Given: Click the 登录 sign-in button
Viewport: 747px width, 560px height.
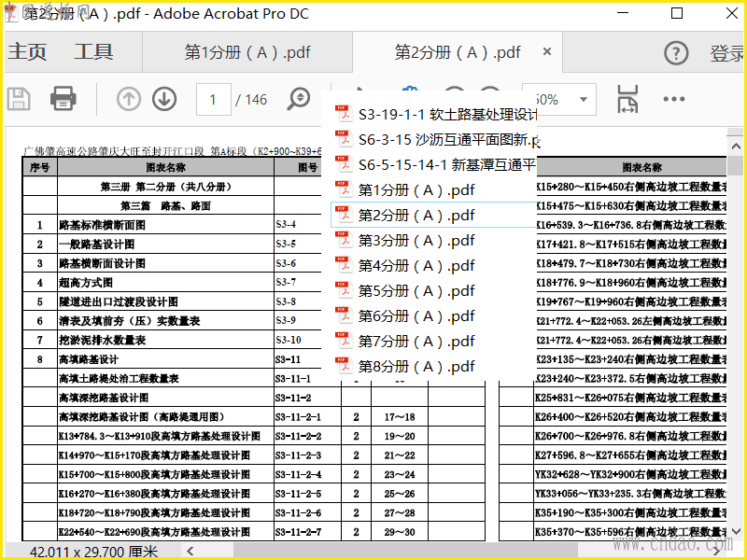Looking at the screenshot, I should [x=727, y=53].
